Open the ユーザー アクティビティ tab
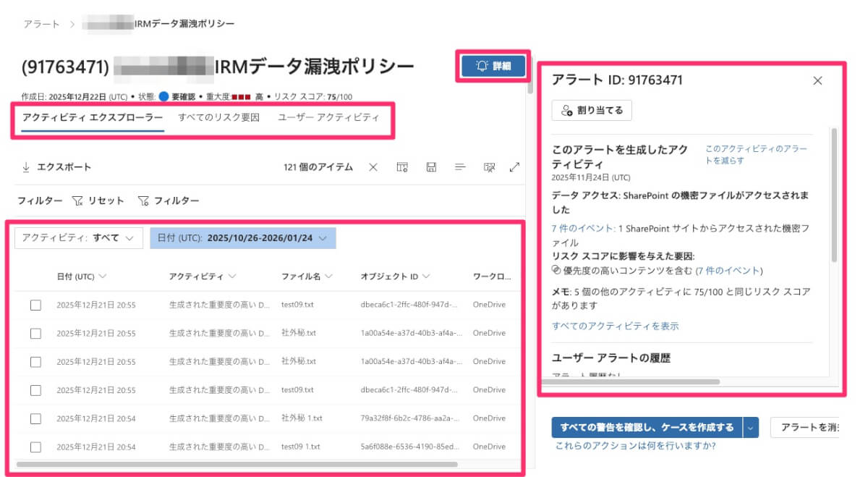The image size is (868, 477). click(328, 117)
